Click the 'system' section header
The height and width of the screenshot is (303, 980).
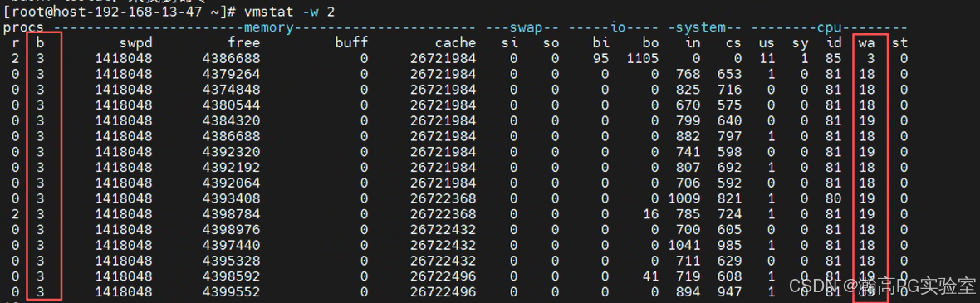[701, 27]
